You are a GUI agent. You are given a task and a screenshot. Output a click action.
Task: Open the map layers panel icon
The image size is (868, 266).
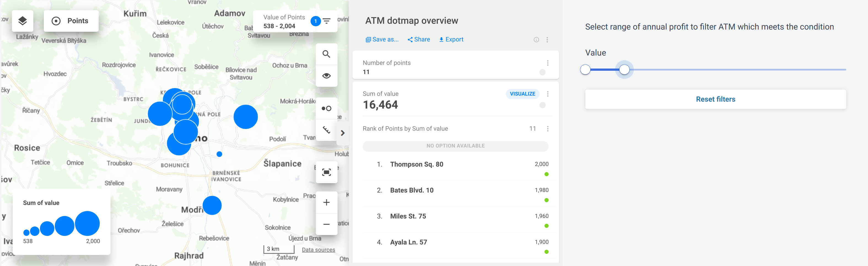(22, 21)
